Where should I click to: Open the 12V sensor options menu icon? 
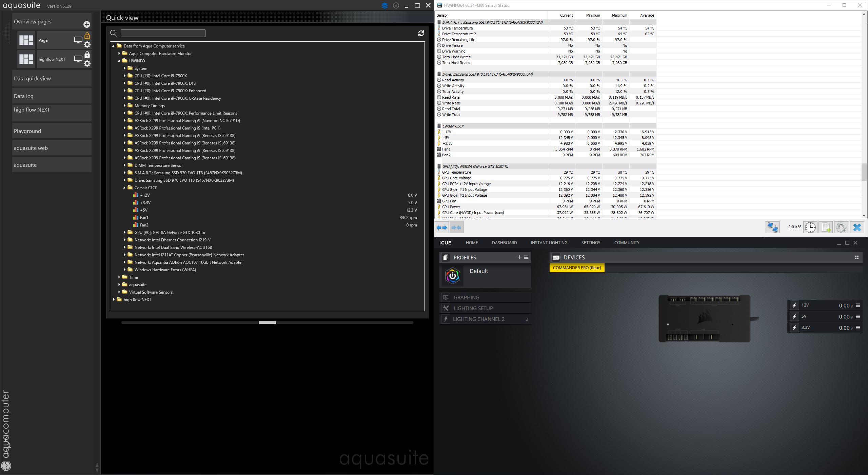pos(858,305)
